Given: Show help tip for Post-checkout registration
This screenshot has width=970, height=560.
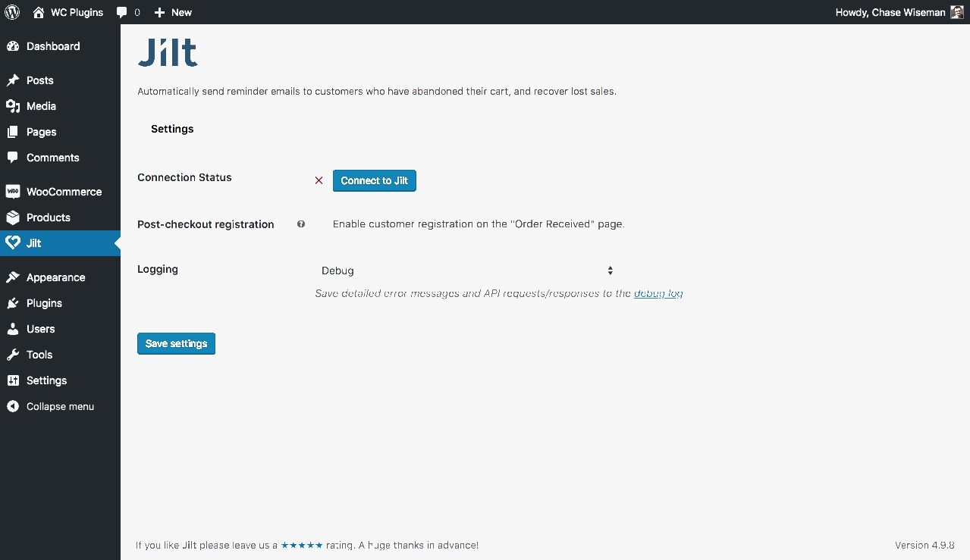Looking at the screenshot, I should (x=301, y=224).
